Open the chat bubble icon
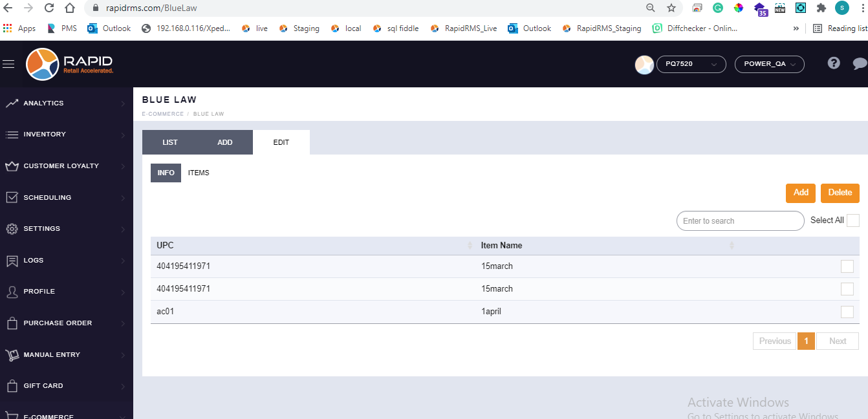The height and width of the screenshot is (419, 868). [x=860, y=64]
